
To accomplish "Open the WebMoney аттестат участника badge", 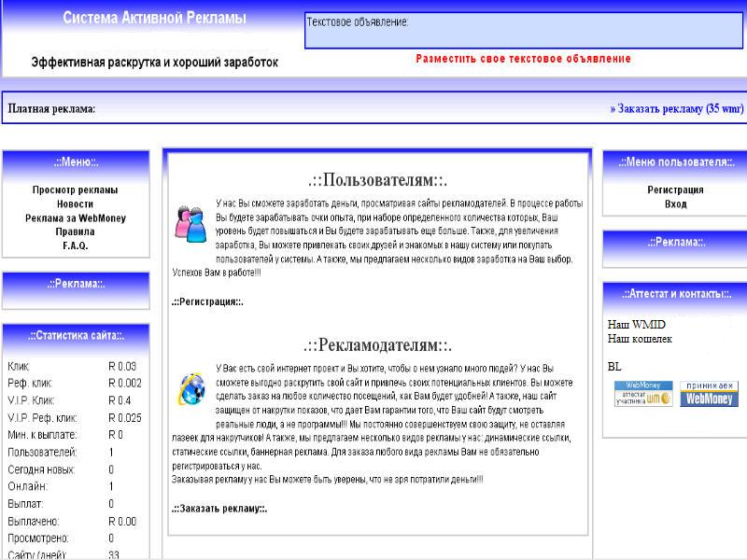I will coord(643,393).
